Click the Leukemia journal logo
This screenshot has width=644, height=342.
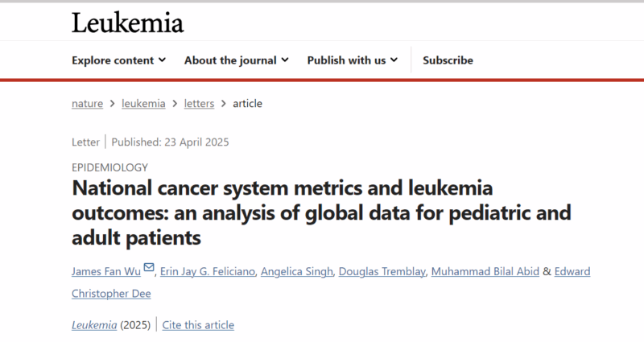(x=128, y=23)
